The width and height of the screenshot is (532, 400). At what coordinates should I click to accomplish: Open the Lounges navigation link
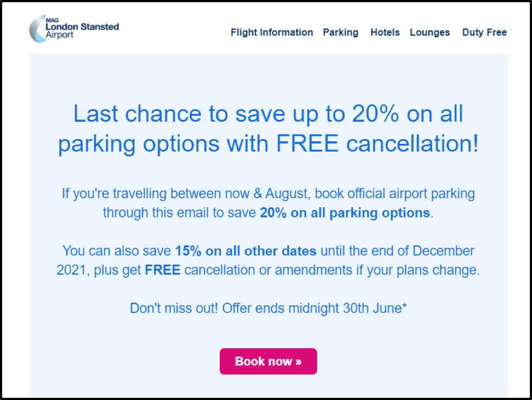point(430,32)
